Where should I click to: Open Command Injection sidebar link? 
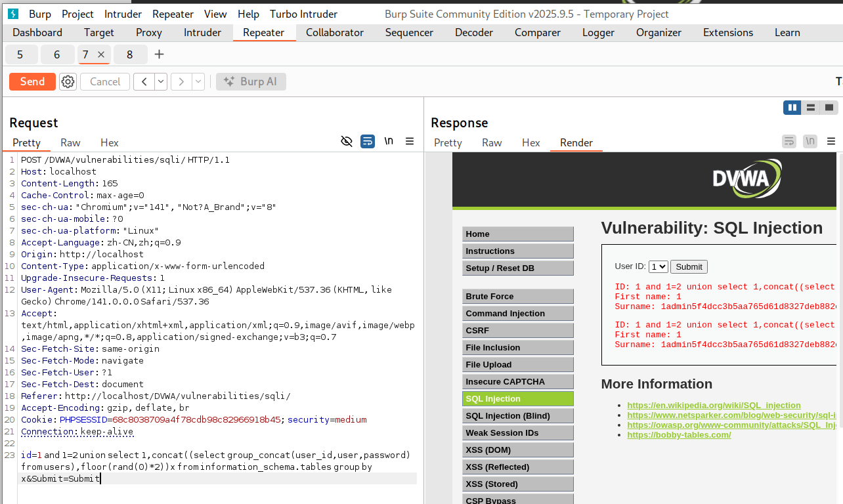click(x=517, y=313)
